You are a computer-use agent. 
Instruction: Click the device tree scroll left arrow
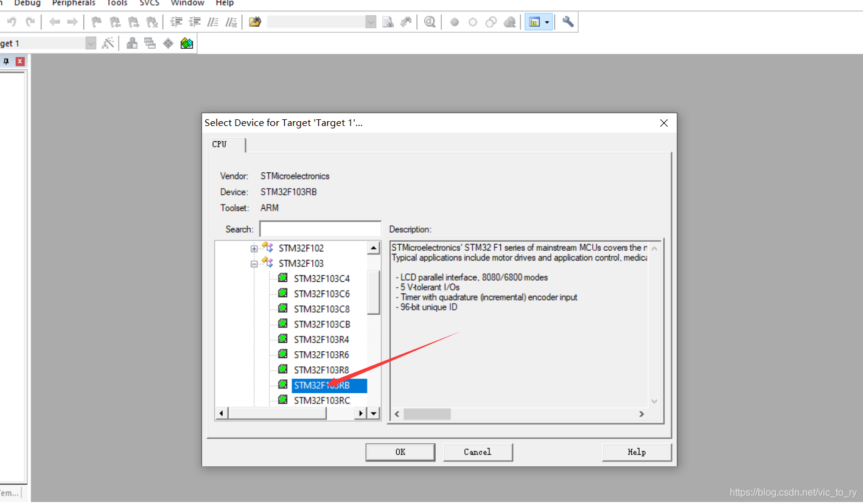coord(222,413)
